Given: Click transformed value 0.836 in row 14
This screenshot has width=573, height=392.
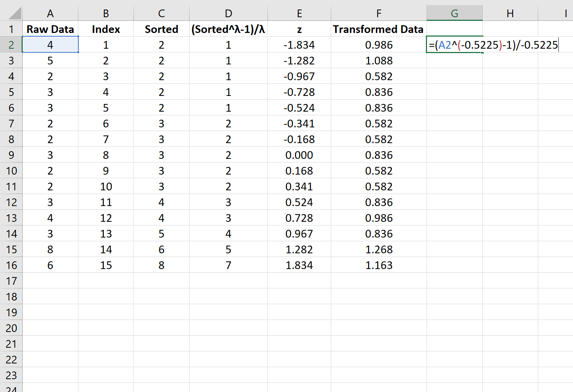Looking at the screenshot, I should click(379, 234).
